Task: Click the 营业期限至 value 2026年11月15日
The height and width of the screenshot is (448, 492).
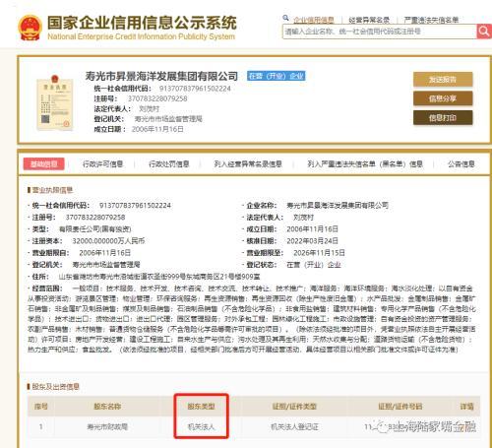Action: point(319,253)
